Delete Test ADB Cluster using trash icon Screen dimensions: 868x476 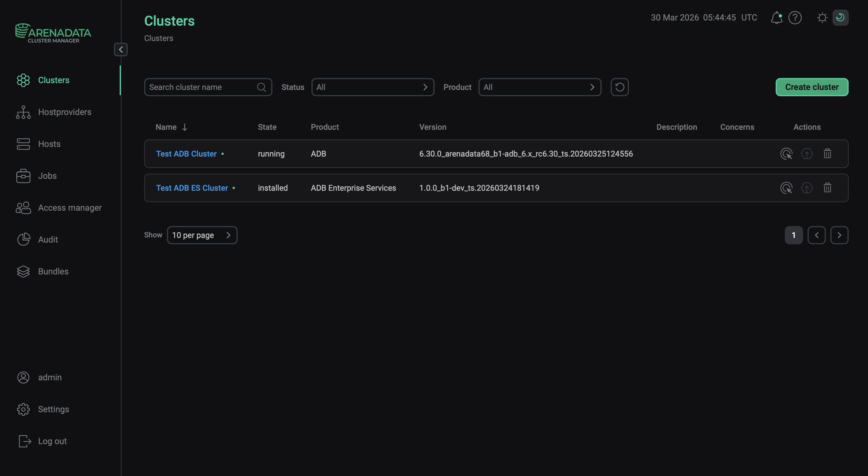[828, 153]
